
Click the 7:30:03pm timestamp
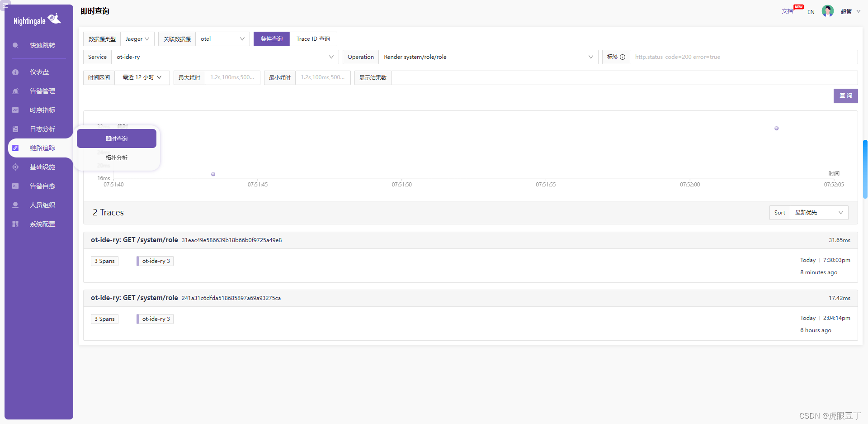click(x=836, y=260)
